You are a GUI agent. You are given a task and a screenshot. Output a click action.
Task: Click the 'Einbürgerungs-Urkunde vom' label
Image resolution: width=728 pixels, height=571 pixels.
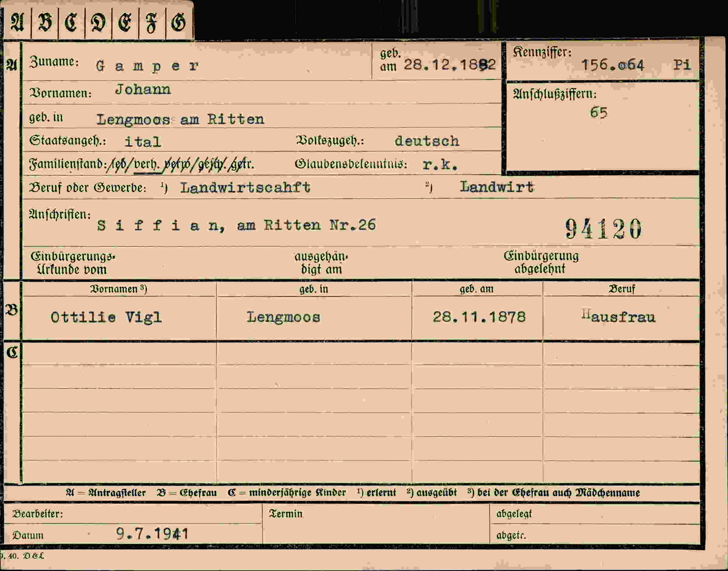click(x=73, y=263)
